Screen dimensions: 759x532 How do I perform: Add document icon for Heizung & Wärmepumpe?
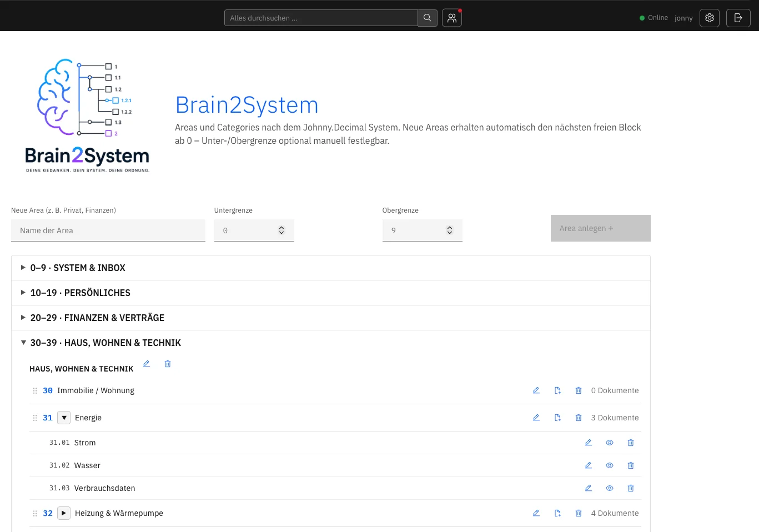click(x=557, y=513)
